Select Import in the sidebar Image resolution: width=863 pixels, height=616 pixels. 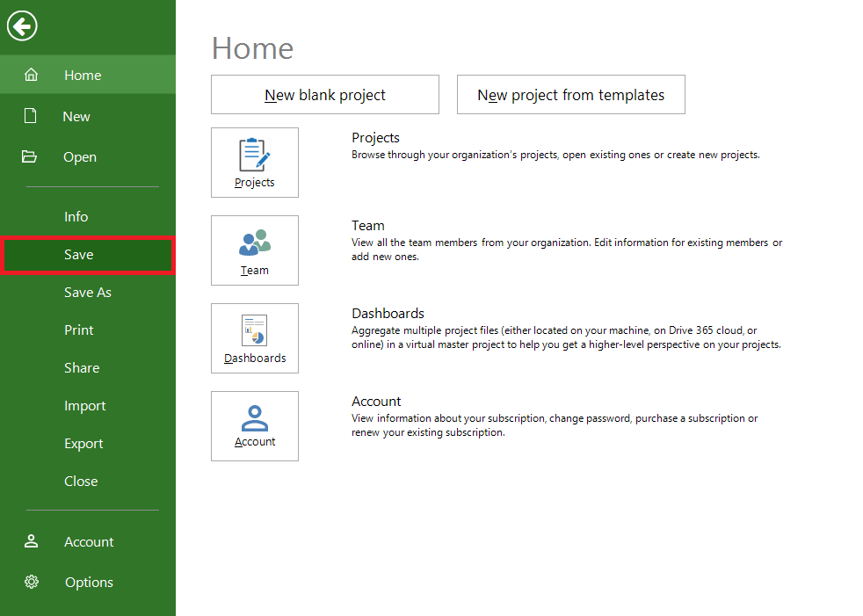pos(84,405)
